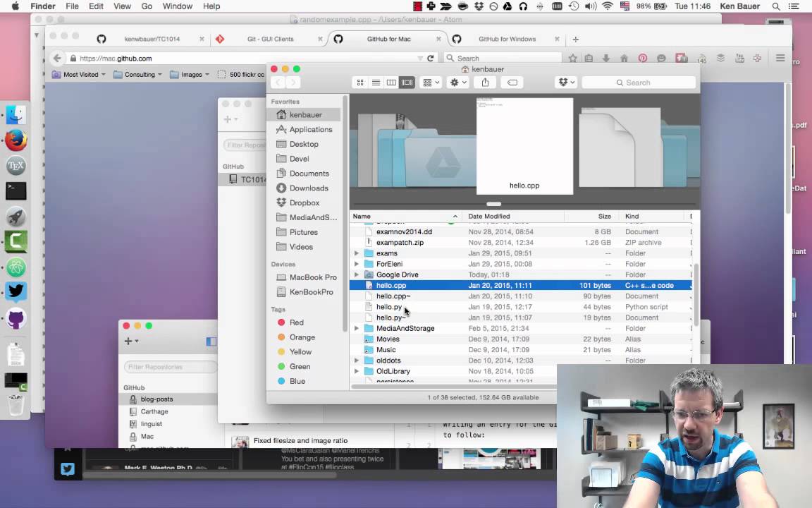
Task: Open a new Firefox tab
Action: point(575,39)
